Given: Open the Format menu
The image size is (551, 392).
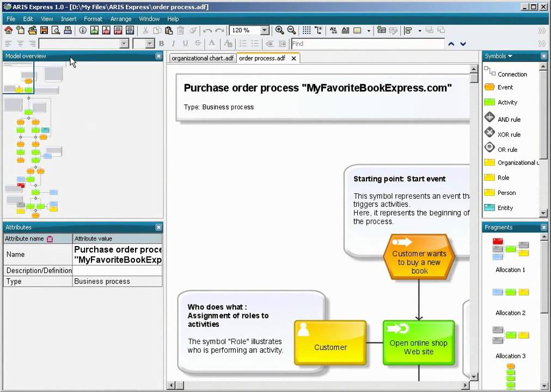Looking at the screenshot, I should tap(93, 19).
